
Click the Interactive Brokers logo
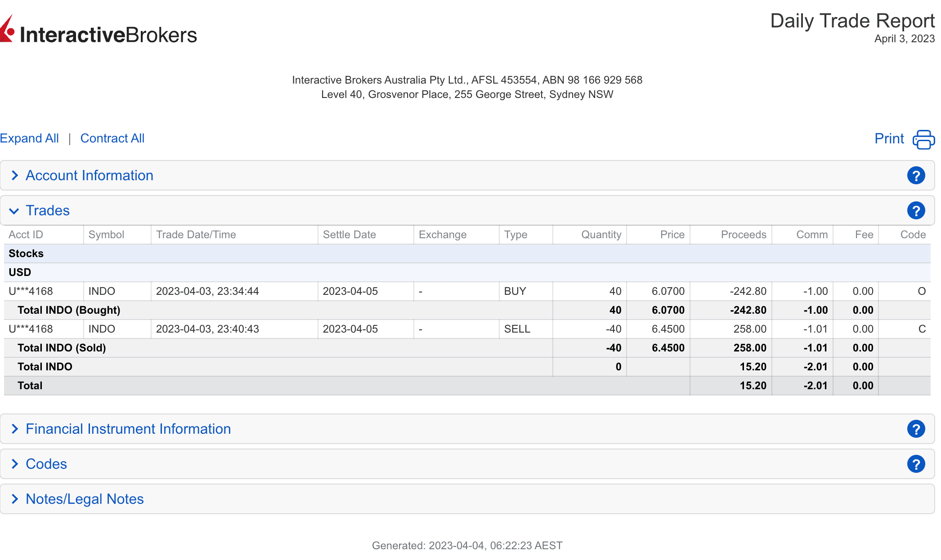[99, 31]
